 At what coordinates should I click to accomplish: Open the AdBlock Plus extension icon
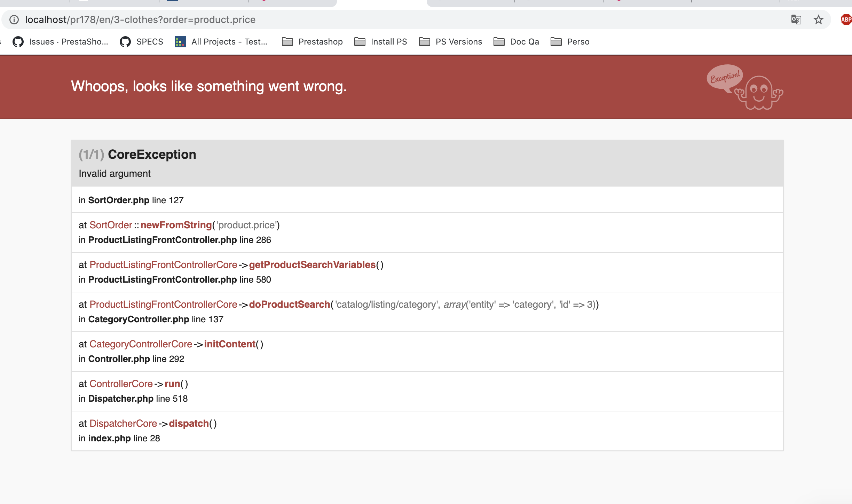(x=846, y=19)
